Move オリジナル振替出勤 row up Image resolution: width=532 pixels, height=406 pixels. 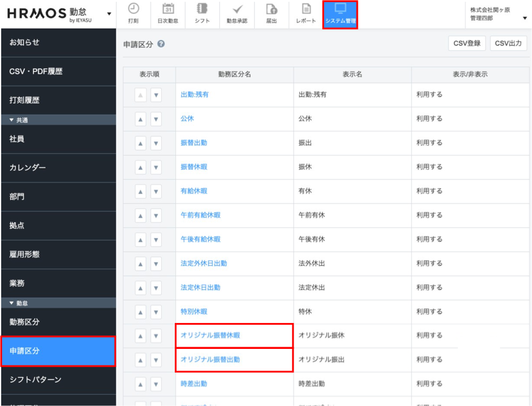pos(141,360)
